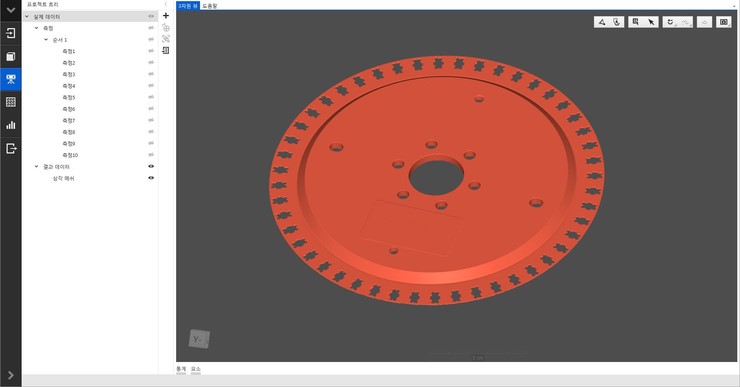Hide 삼각 메쉬 via its eye icon
The height and width of the screenshot is (387, 740).
[151, 178]
